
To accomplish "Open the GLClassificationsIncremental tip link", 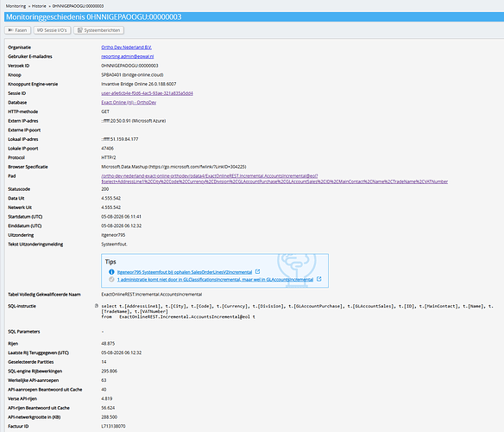I will [x=215, y=279].
